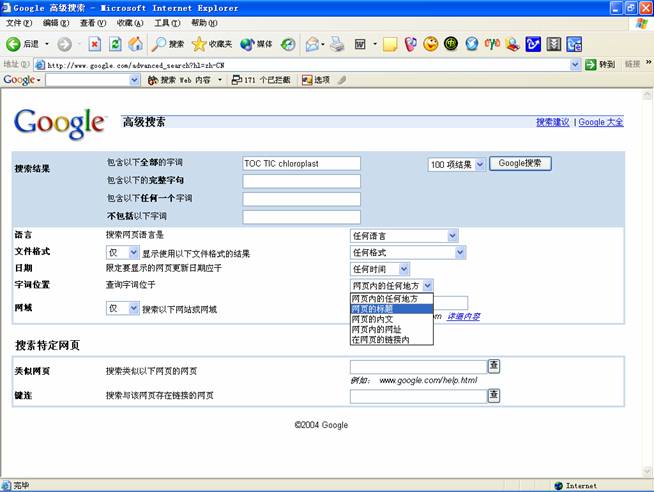Viewport: 654px width, 492px height.
Task: Click the 类似网页 URL input field
Action: 419,367
